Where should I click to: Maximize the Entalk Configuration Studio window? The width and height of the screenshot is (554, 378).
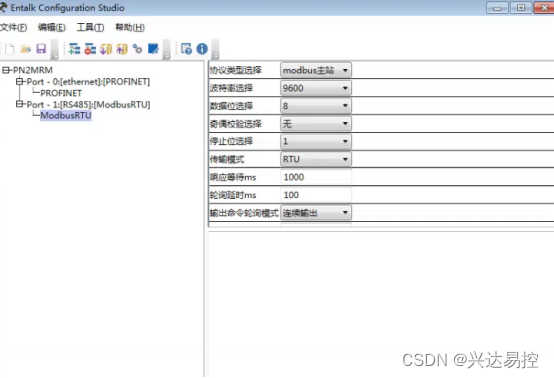pyautogui.click(x=521, y=7)
